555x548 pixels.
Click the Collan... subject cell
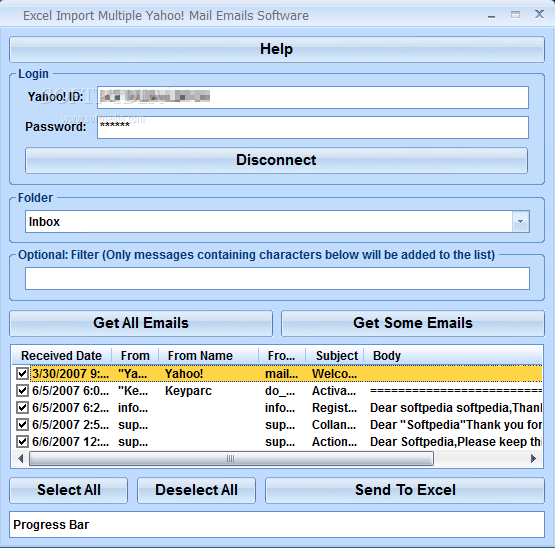pyautogui.click(x=334, y=425)
